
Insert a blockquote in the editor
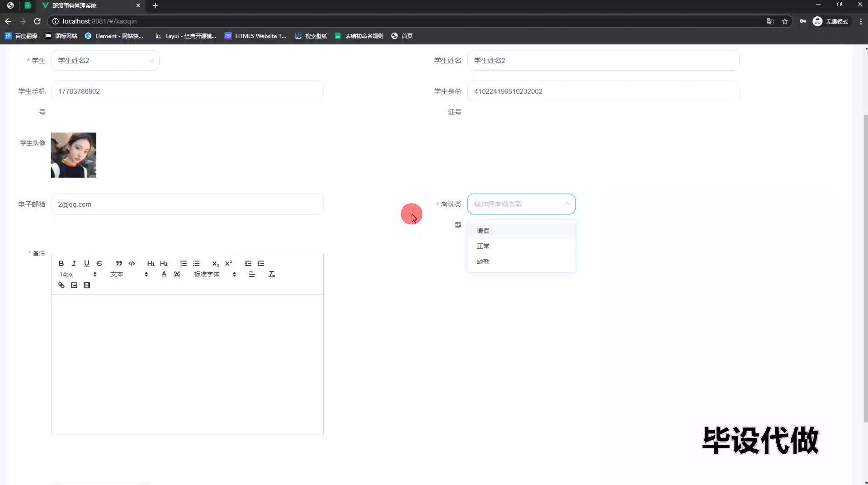pos(118,263)
